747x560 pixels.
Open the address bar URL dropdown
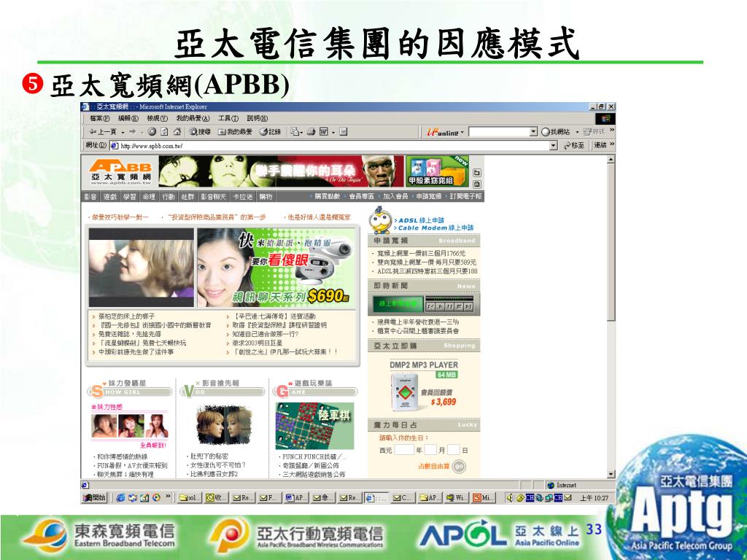tap(553, 146)
